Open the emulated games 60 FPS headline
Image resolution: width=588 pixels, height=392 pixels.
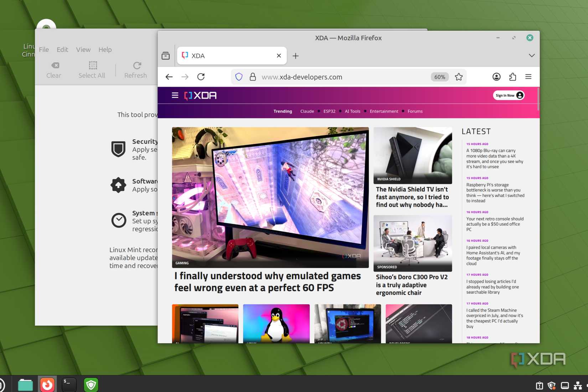(267, 282)
